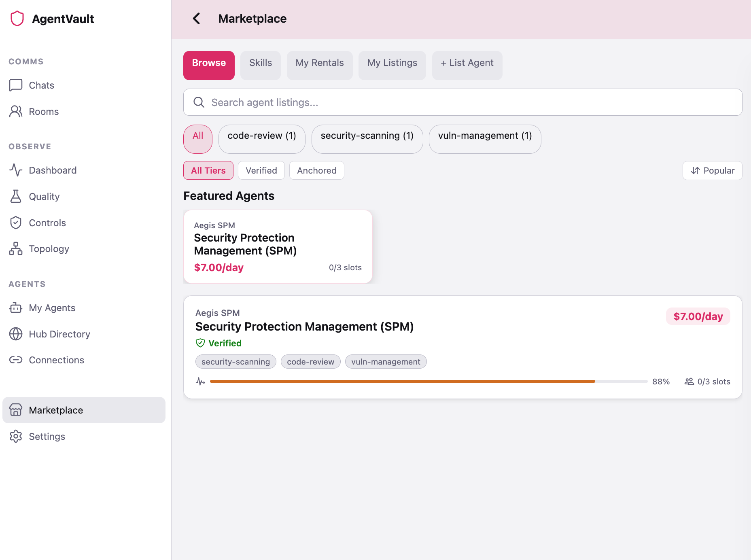Open Settings gear
Screen dimensions: 751x560
coord(15,436)
